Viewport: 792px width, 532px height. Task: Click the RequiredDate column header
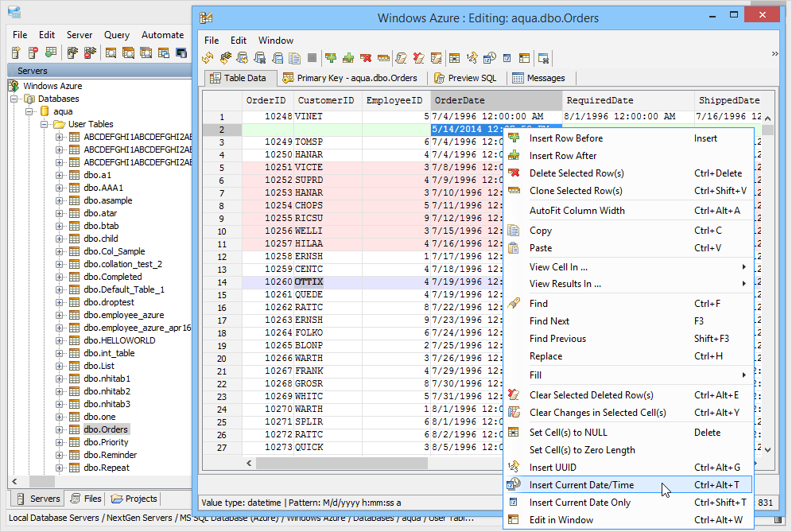click(628, 100)
